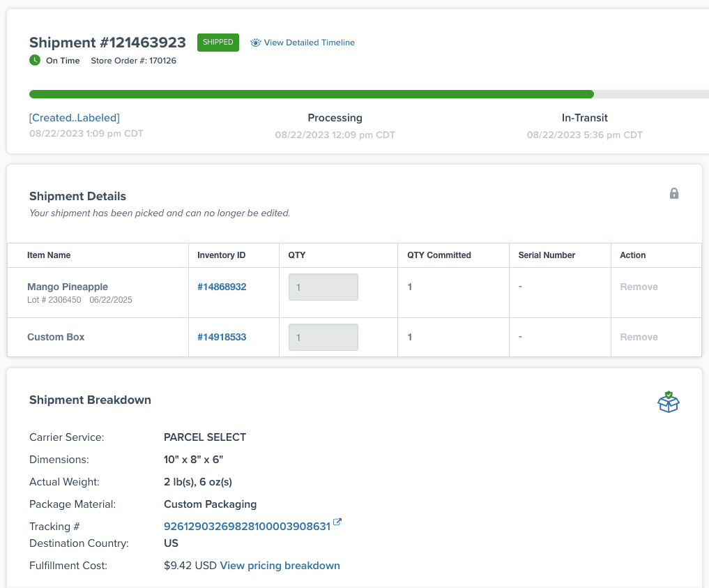Open inventory ID #14868932

(x=222, y=287)
